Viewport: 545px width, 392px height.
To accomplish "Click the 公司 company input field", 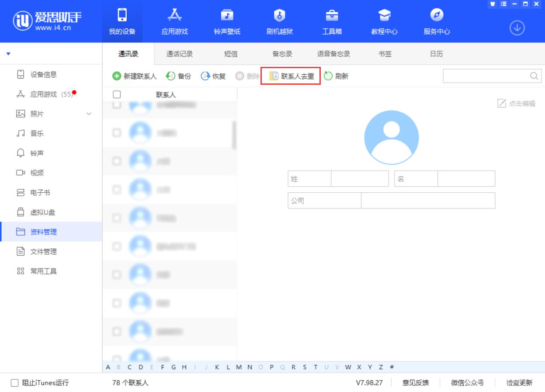I will coord(427,201).
